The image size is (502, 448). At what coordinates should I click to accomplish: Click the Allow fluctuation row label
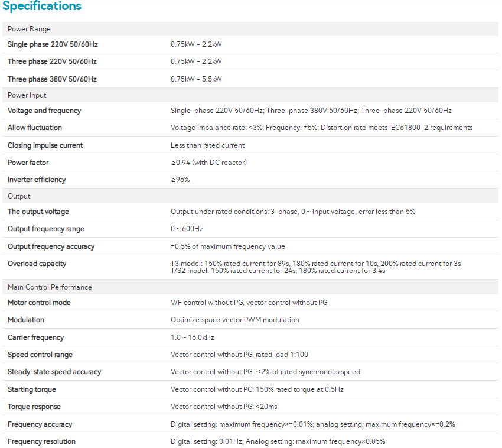pyautogui.click(x=35, y=128)
